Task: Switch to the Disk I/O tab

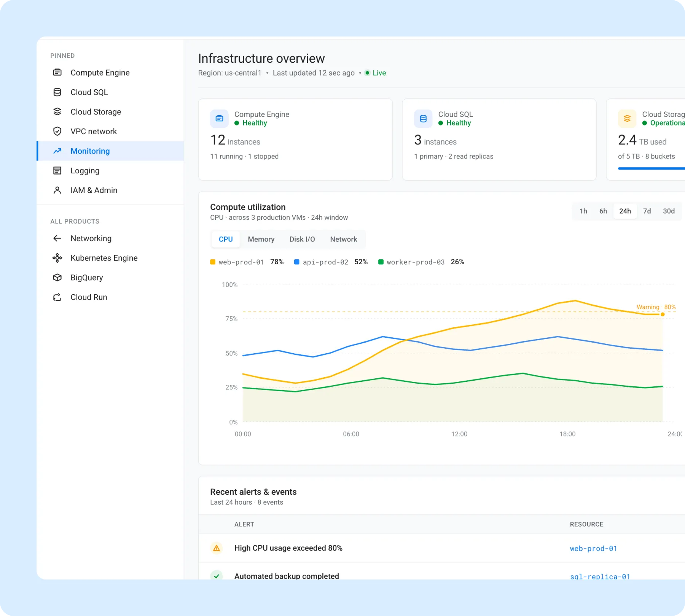Action: click(x=302, y=239)
